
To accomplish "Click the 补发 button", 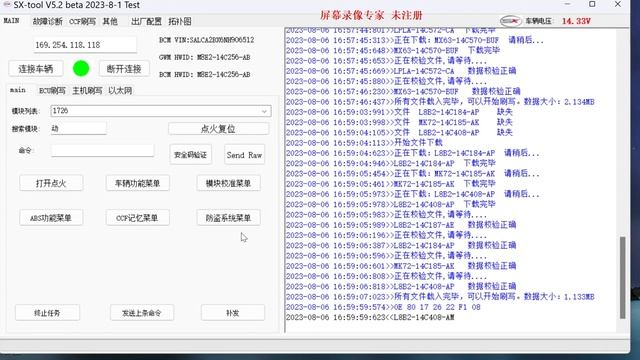I will (233, 313).
